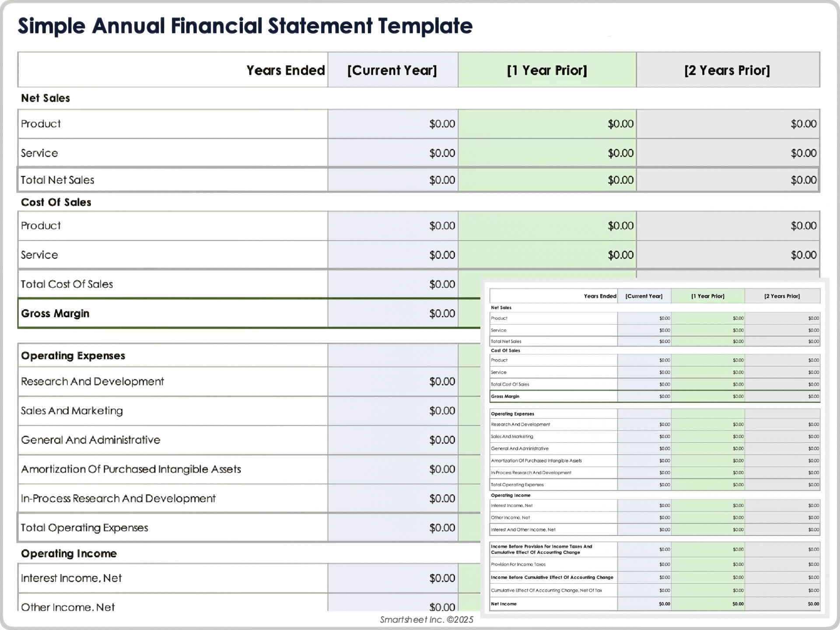Click General And Administrative current year amount
The height and width of the screenshot is (630, 840).
[x=393, y=440]
